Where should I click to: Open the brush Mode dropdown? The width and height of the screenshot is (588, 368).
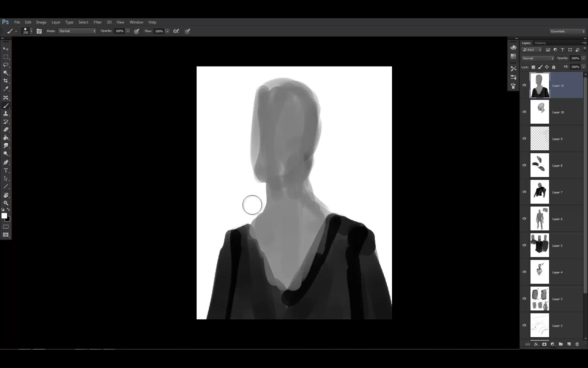click(x=77, y=31)
